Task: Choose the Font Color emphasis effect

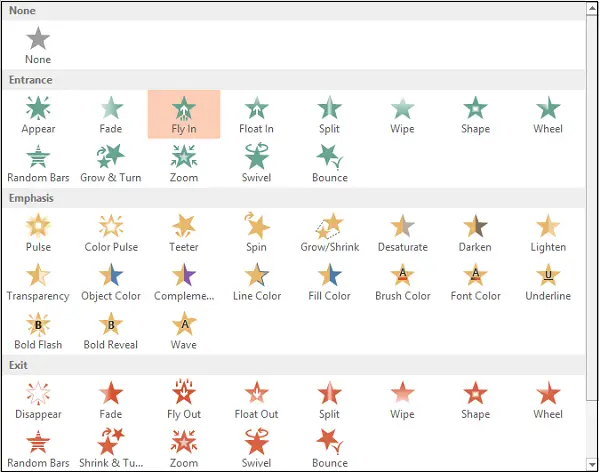Action: click(x=475, y=282)
